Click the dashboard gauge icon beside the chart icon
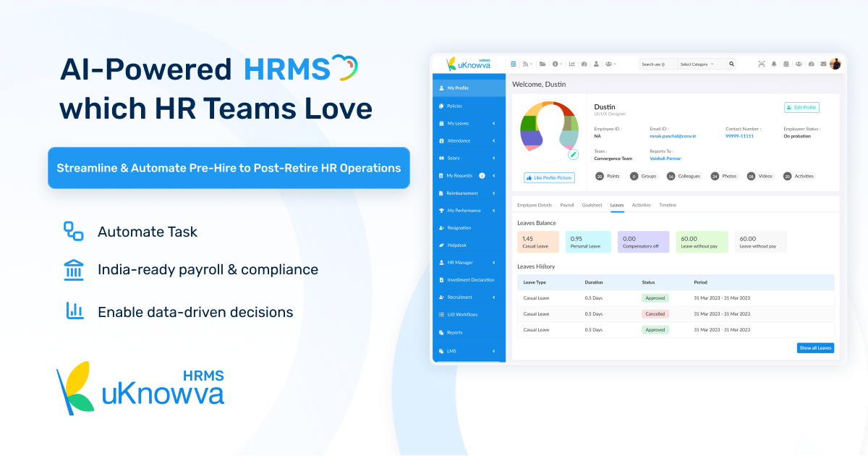 (584, 64)
